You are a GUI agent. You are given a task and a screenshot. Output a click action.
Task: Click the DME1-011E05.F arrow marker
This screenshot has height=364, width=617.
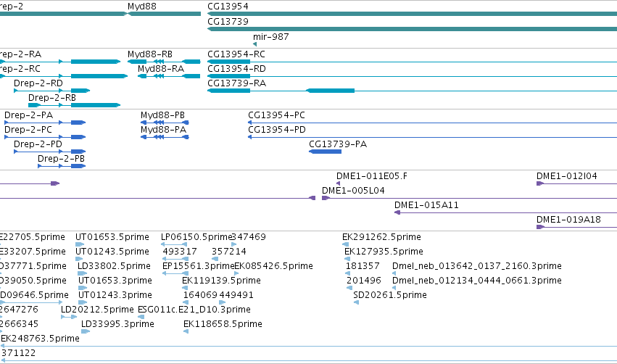[x=338, y=183]
